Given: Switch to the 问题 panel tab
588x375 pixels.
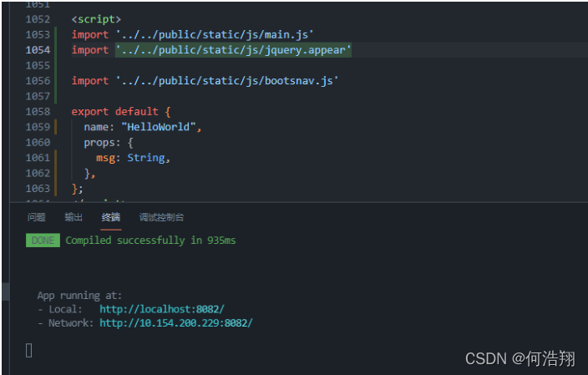Looking at the screenshot, I should pos(37,217).
